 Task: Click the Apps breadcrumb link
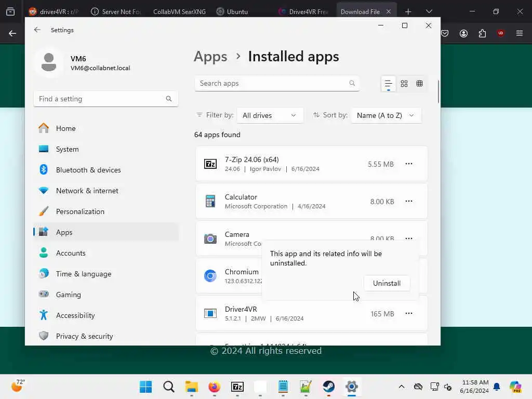coord(210,56)
